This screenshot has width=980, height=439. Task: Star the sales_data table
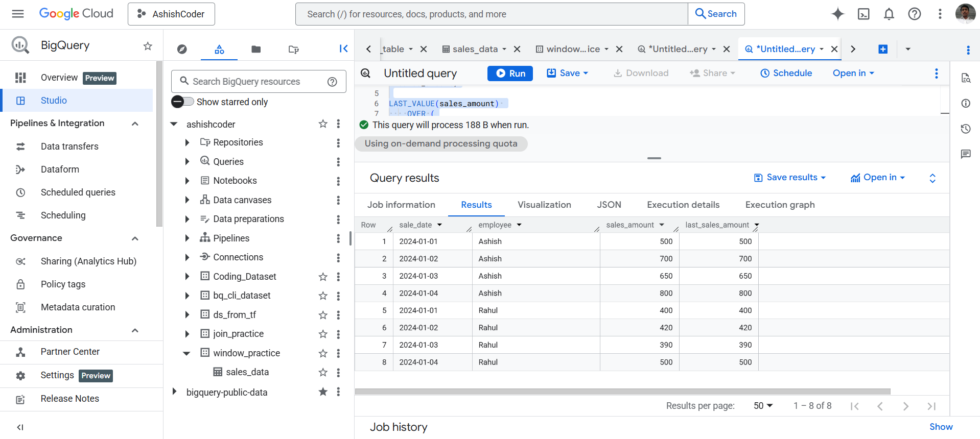323,372
